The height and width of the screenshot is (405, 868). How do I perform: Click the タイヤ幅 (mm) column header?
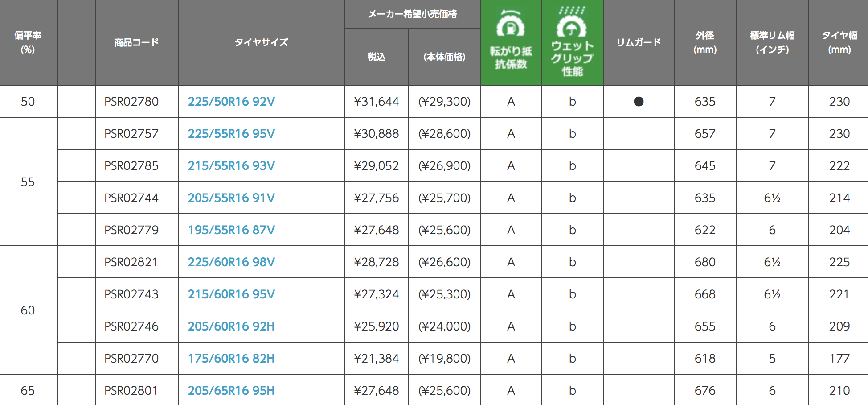click(x=839, y=42)
